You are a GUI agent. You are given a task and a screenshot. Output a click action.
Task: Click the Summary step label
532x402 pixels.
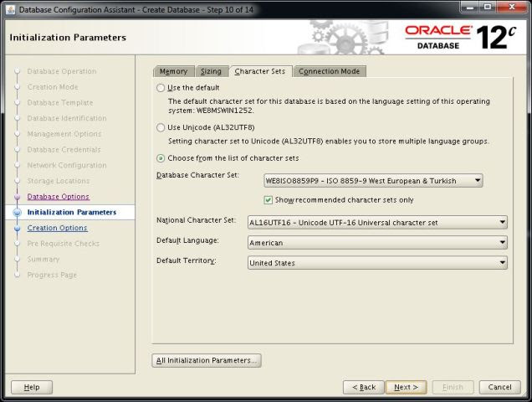43,260
